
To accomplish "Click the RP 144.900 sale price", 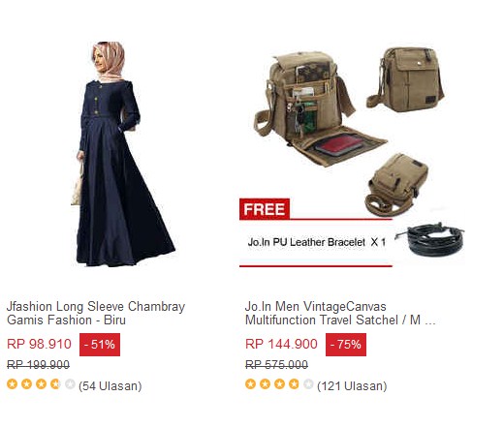I will (281, 344).
